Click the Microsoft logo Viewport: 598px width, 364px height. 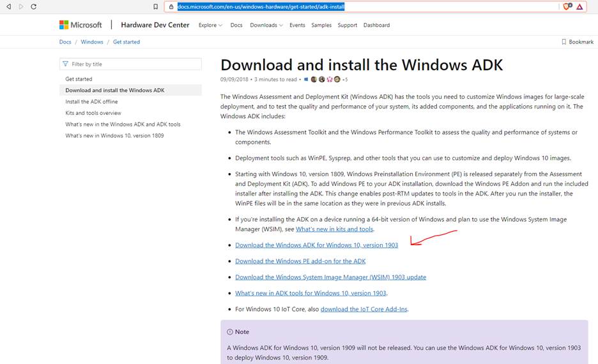click(80, 25)
